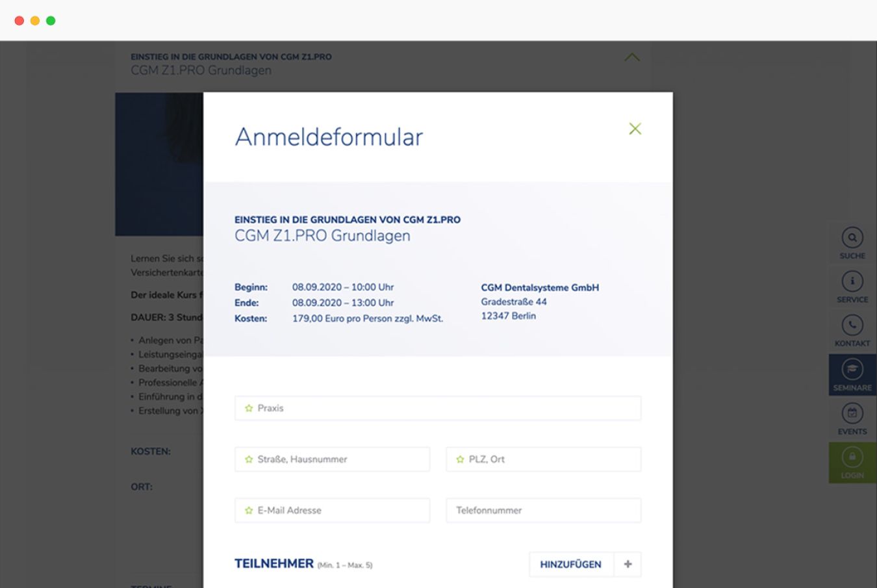Image resolution: width=877 pixels, height=588 pixels.
Task: Open the Suche sidebar icon
Action: [852, 238]
